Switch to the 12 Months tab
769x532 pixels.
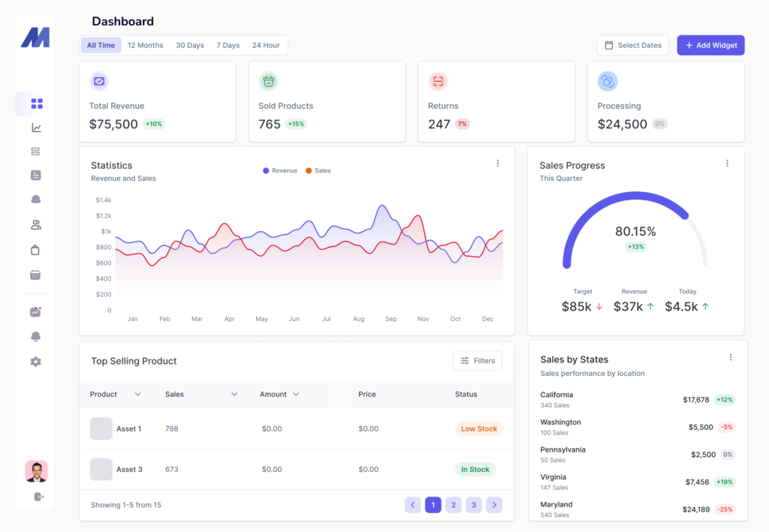point(145,45)
